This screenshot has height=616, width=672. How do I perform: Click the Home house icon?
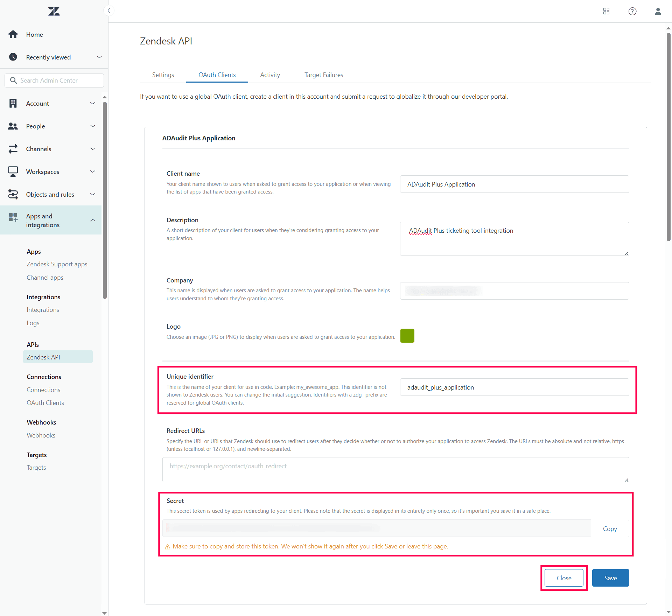click(13, 34)
